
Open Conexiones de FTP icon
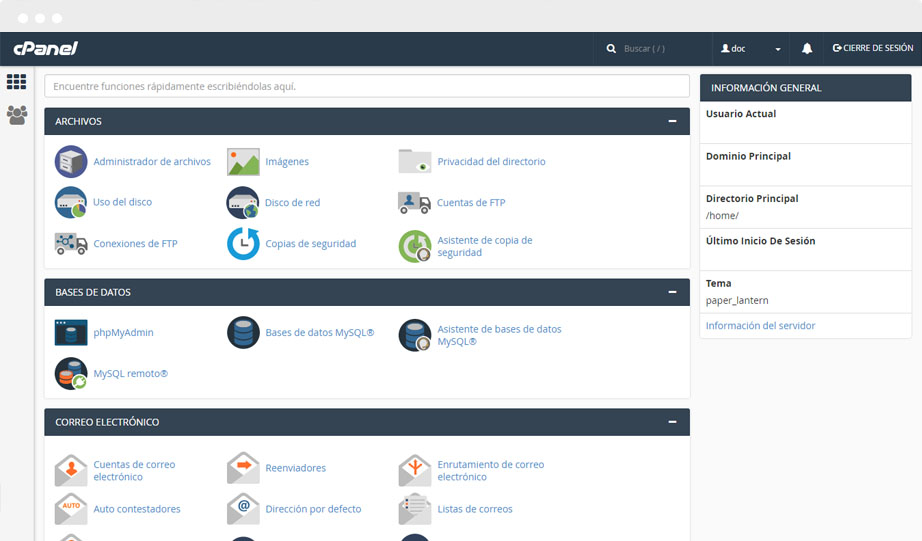point(71,243)
